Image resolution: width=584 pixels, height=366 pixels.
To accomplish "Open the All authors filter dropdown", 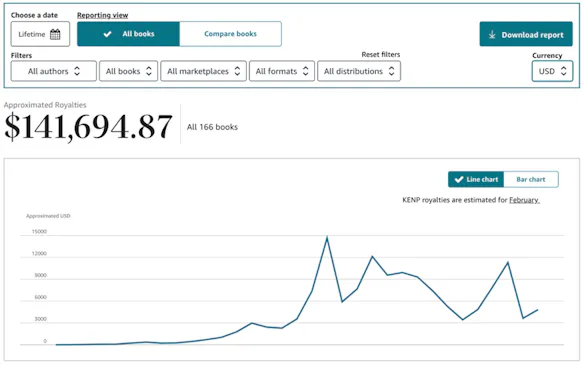I will click(x=54, y=71).
